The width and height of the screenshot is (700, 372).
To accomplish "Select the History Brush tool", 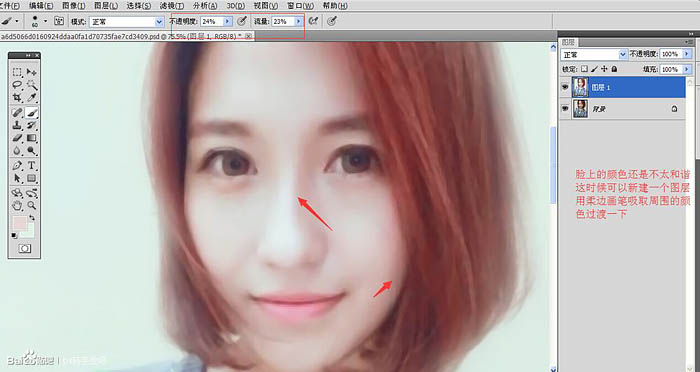I will [31, 125].
